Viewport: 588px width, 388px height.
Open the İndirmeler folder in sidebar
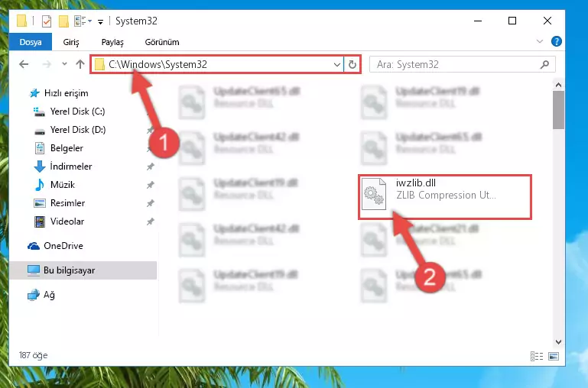point(71,167)
